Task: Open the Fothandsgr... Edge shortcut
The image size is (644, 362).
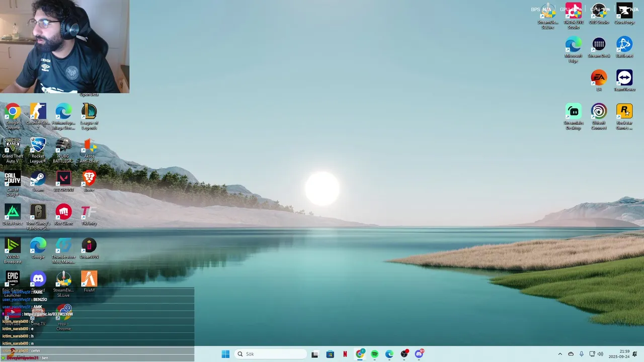Action: pyautogui.click(x=63, y=117)
